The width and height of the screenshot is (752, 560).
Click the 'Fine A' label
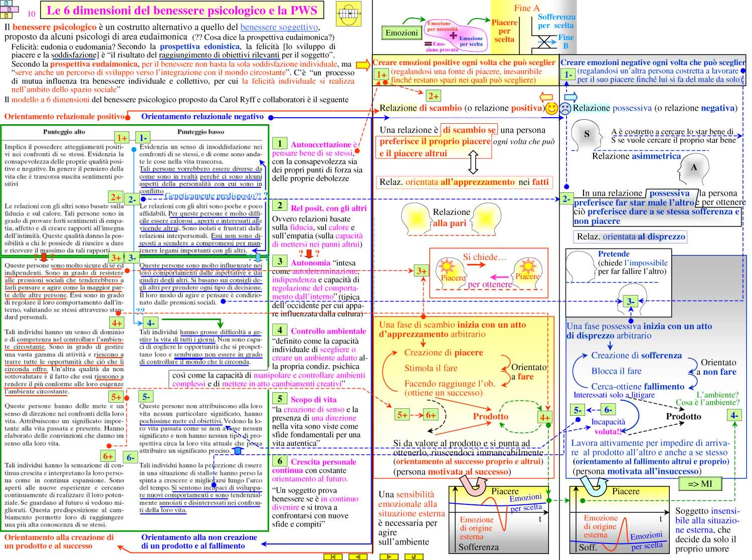coord(527,8)
